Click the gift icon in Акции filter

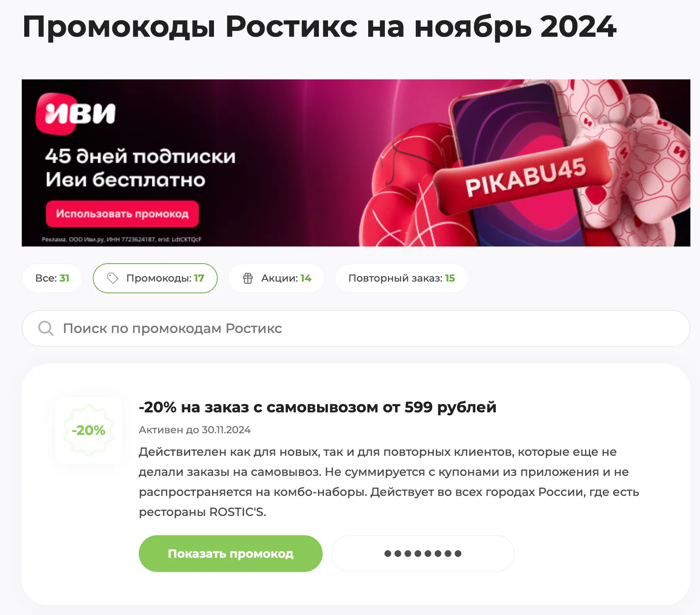click(248, 278)
